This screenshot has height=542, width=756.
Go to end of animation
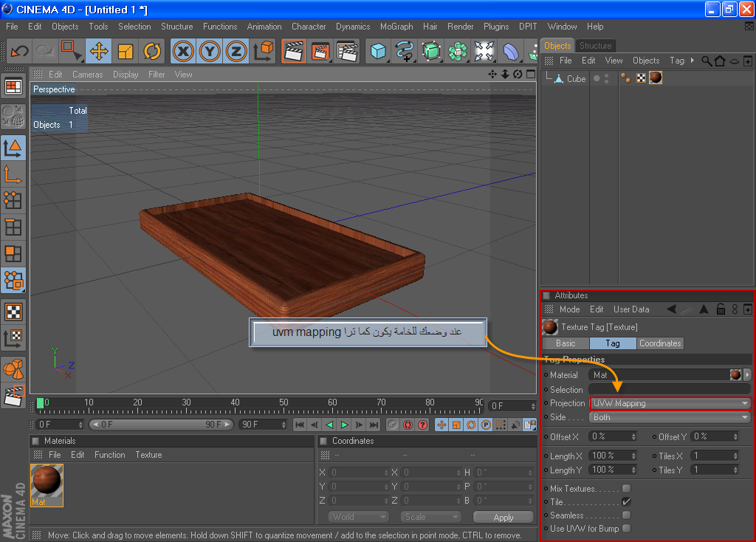[374, 425]
